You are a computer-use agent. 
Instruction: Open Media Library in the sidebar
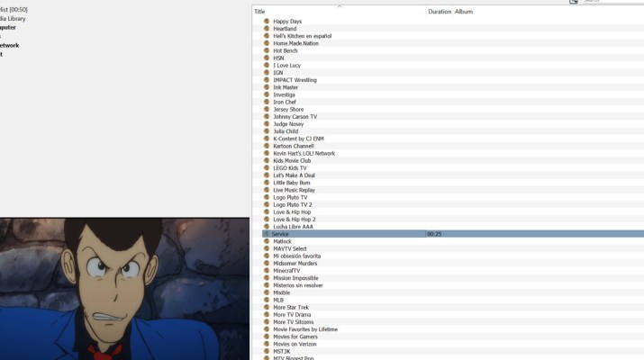pos(13,19)
